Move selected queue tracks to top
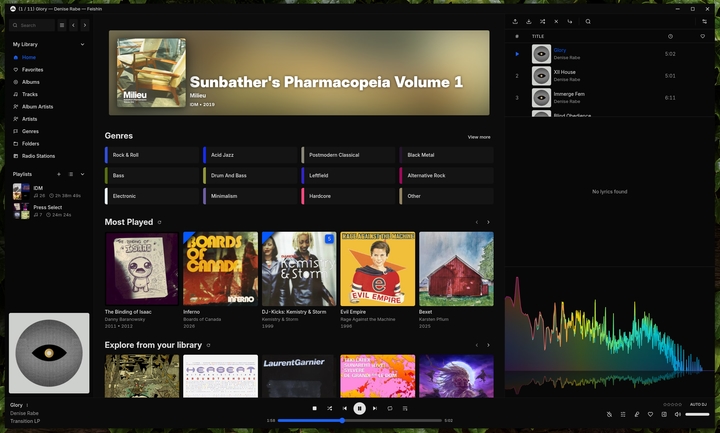Image resolution: width=720 pixels, height=433 pixels. 515,22
